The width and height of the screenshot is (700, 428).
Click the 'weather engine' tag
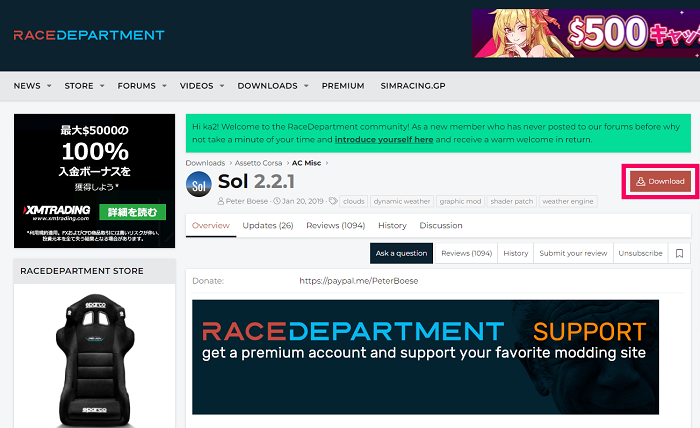point(568,201)
